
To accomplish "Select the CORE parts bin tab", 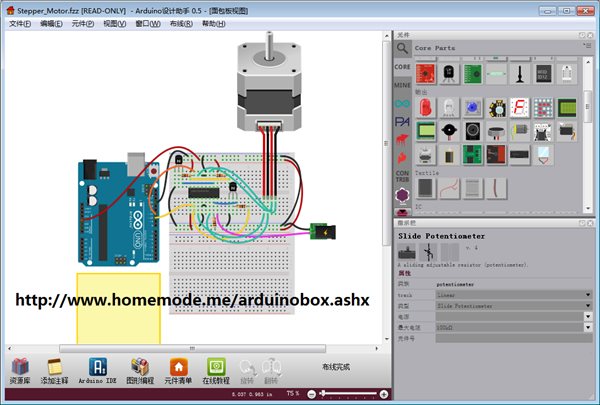I will [402, 67].
